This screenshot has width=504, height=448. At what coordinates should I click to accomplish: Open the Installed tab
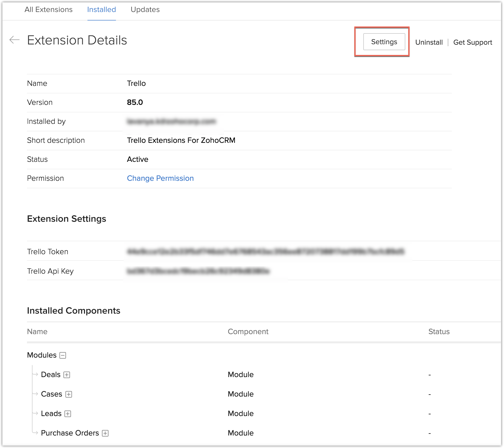click(101, 9)
